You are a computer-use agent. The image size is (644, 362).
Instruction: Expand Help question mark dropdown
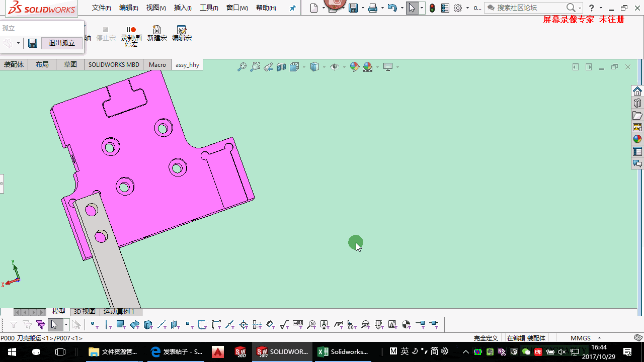coord(601,8)
